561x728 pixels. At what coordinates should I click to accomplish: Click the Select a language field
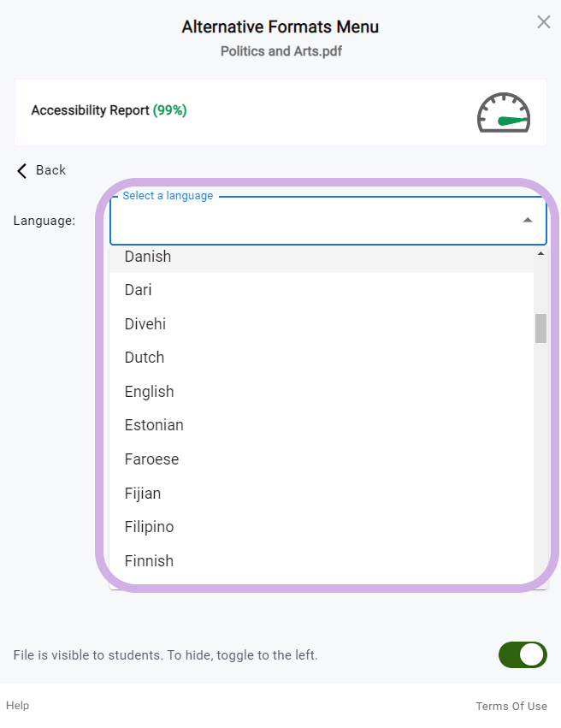pos(328,221)
